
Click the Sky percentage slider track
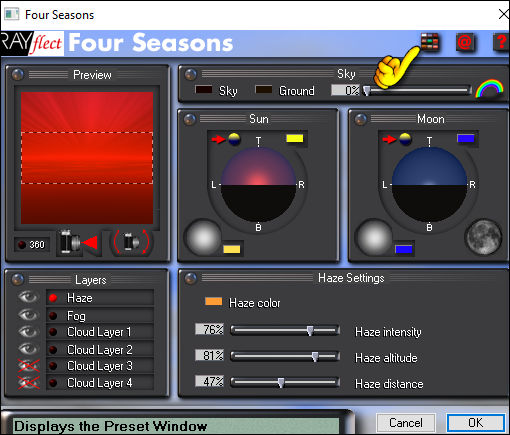click(x=417, y=90)
